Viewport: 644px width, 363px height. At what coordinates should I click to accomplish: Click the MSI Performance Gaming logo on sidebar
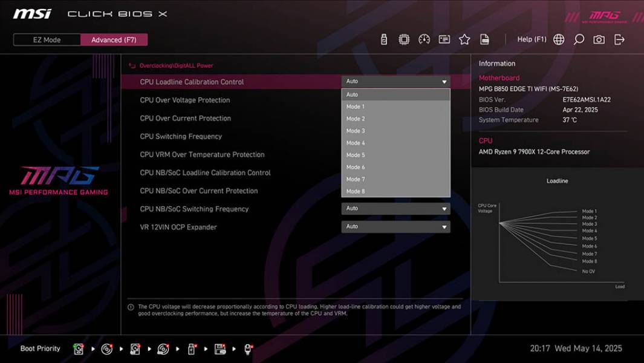[x=59, y=181]
